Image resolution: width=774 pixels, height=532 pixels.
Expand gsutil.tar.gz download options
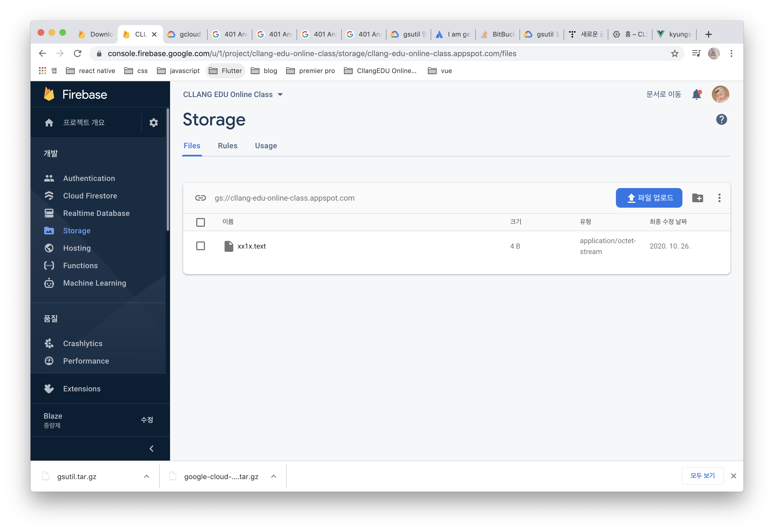[x=146, y=476]
